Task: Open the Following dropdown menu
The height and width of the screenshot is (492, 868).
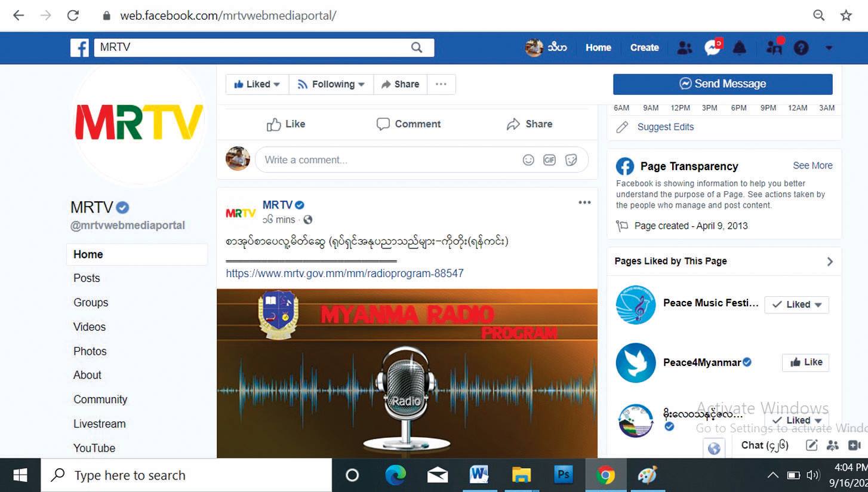Action: 331,84
